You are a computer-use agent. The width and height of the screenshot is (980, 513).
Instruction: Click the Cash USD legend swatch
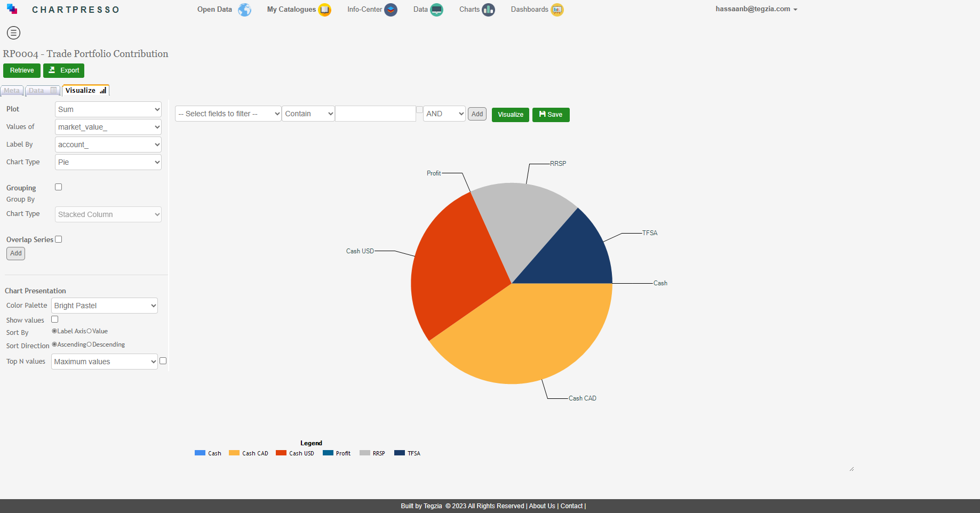[x=281, y=453]
